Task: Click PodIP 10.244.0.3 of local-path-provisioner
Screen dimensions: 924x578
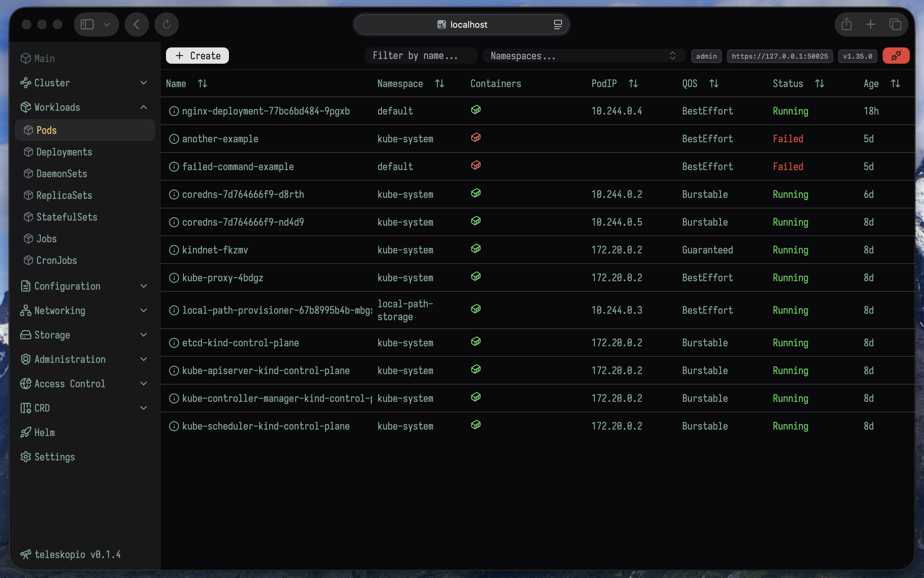Action: [x=617, y=310]
